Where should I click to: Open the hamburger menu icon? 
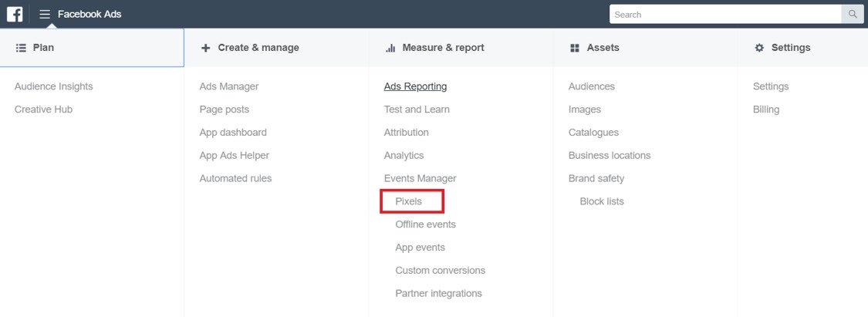(x=45, y=15)
